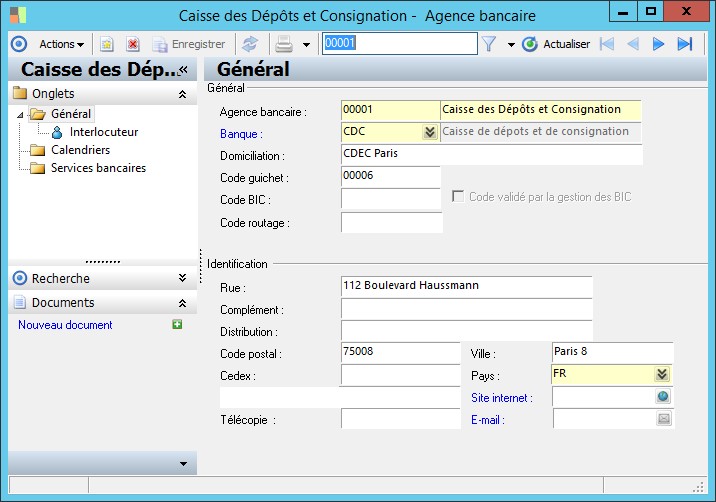Click the Recherche circular icon
The width and height of the screenshot is (716, 502).
20,278
